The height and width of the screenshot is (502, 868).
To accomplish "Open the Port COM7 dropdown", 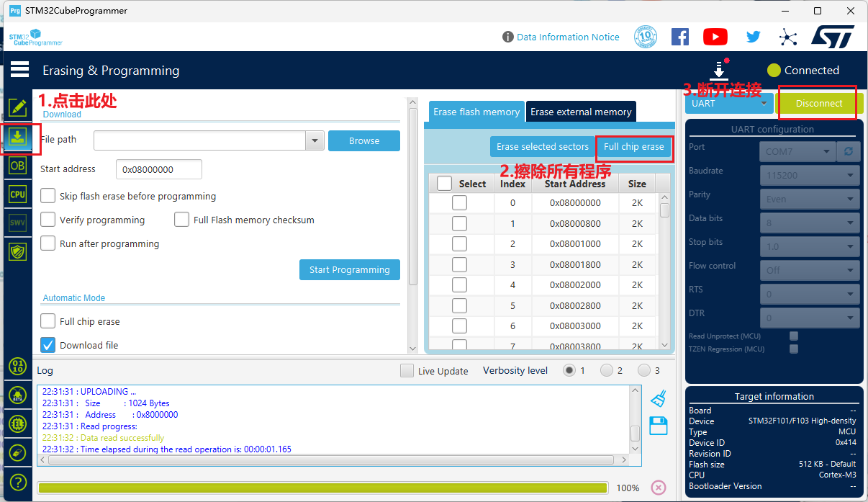I will click(797, 151).
